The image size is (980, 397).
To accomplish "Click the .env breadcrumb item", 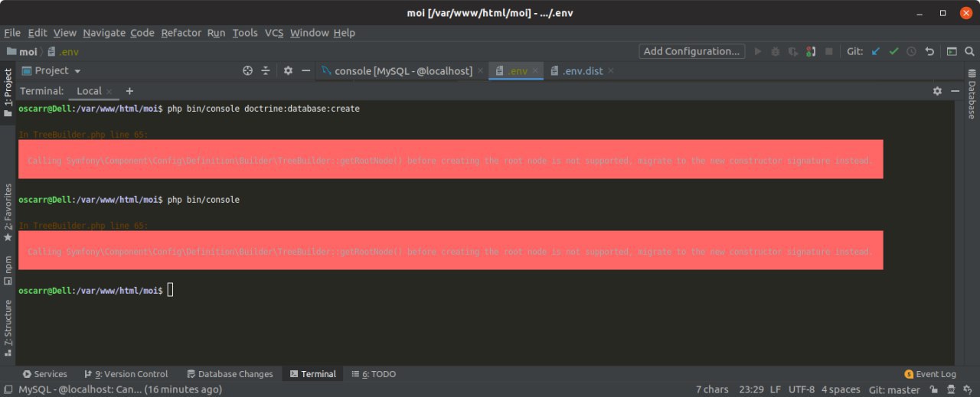I will tap(63, 51).
